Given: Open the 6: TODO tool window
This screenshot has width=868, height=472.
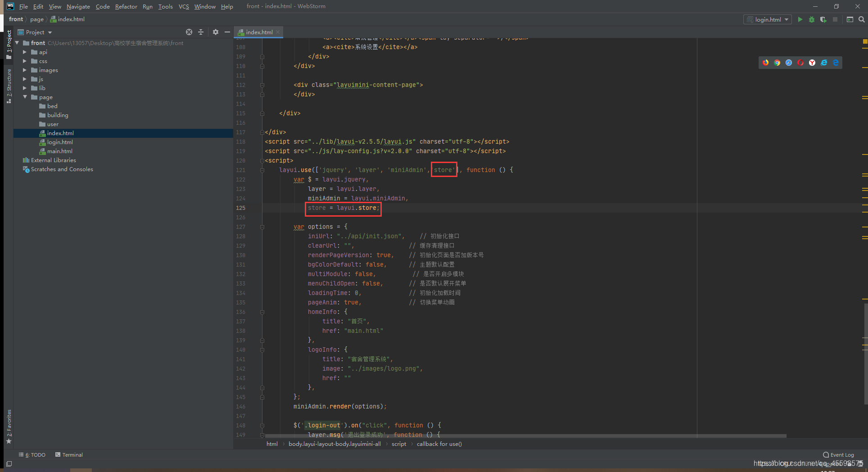Looking at the screenshot, I should (x=32, y=455).
